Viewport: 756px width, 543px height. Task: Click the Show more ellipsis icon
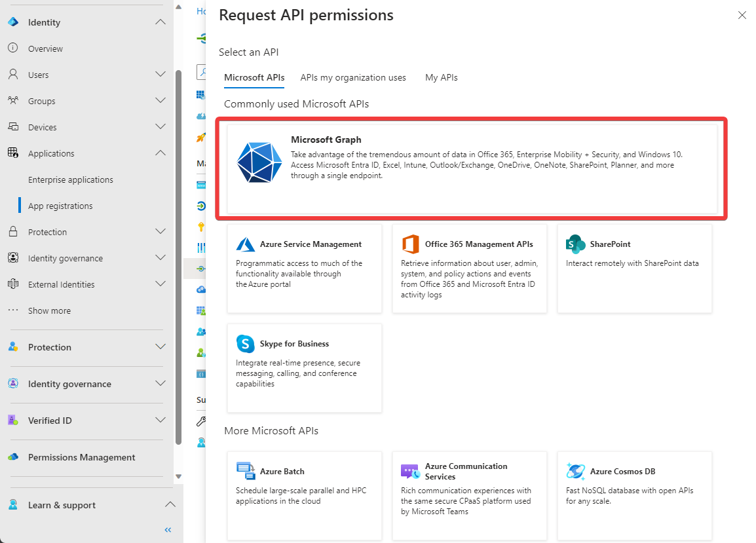pyautogui.click(x=13, y=310)
